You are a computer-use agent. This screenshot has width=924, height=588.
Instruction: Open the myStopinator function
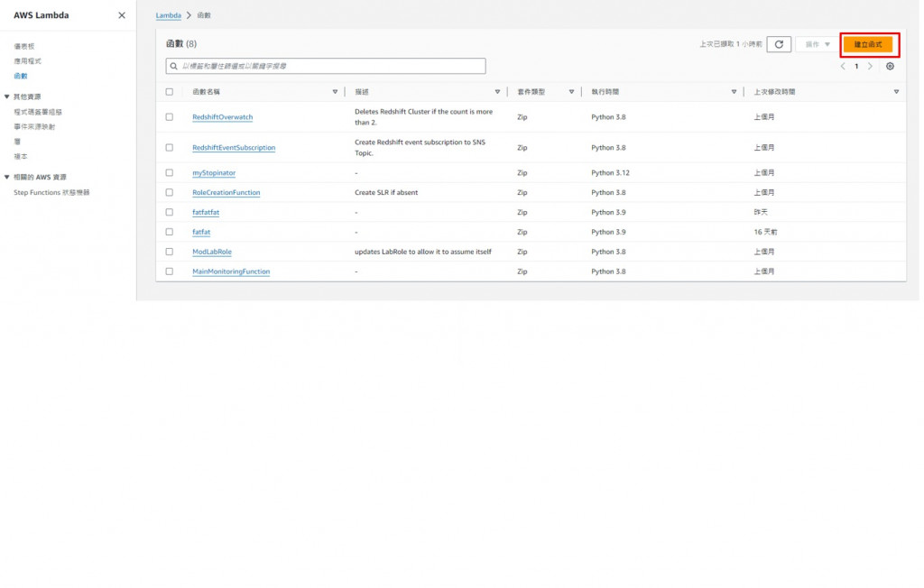coord(213,172)
